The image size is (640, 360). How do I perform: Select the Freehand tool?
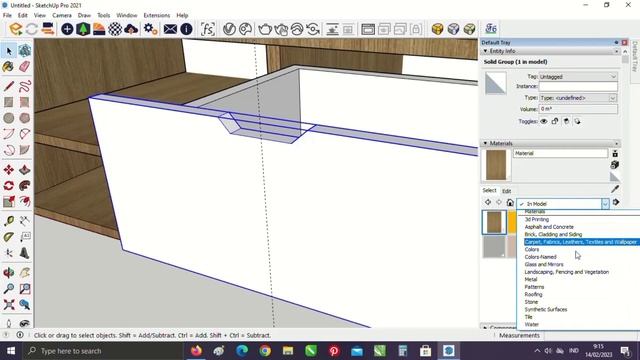(24, 87)
